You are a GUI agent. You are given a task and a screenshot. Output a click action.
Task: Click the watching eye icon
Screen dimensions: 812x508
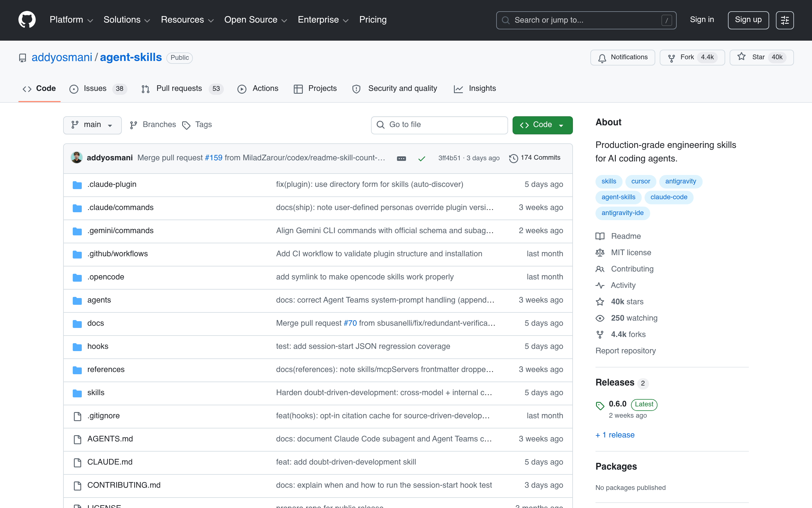(600, 318)
